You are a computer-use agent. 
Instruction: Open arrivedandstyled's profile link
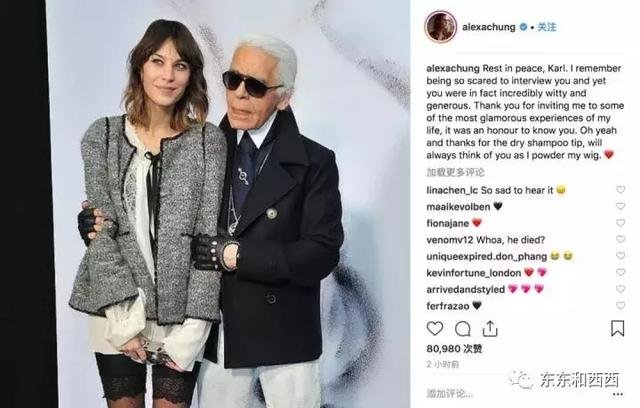coord(465,290)
